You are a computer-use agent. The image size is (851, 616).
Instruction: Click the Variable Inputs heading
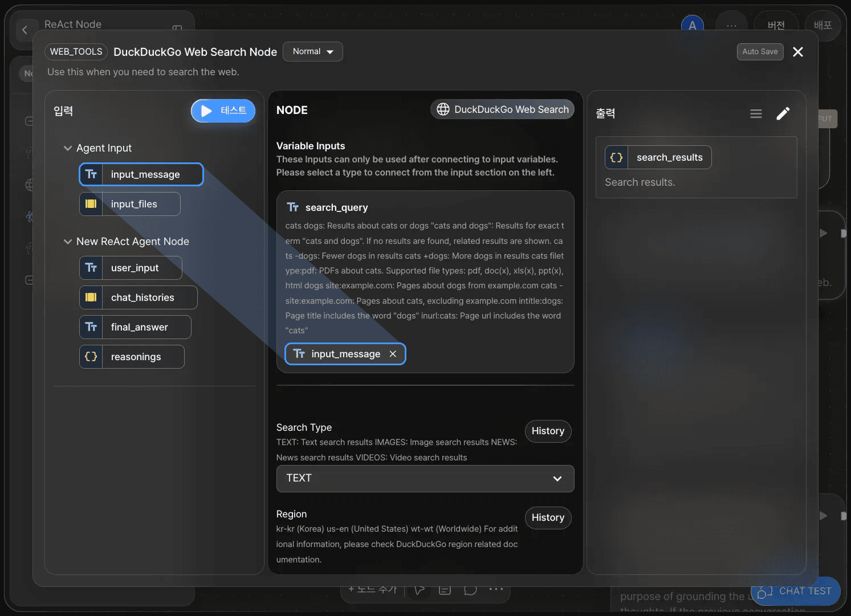coord(311,146)
